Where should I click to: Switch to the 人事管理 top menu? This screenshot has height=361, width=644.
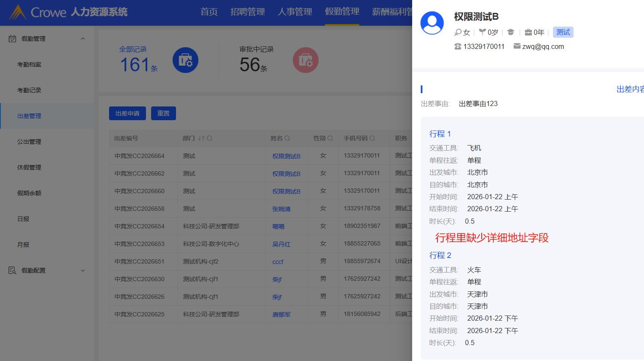click(x=295, y=12)
